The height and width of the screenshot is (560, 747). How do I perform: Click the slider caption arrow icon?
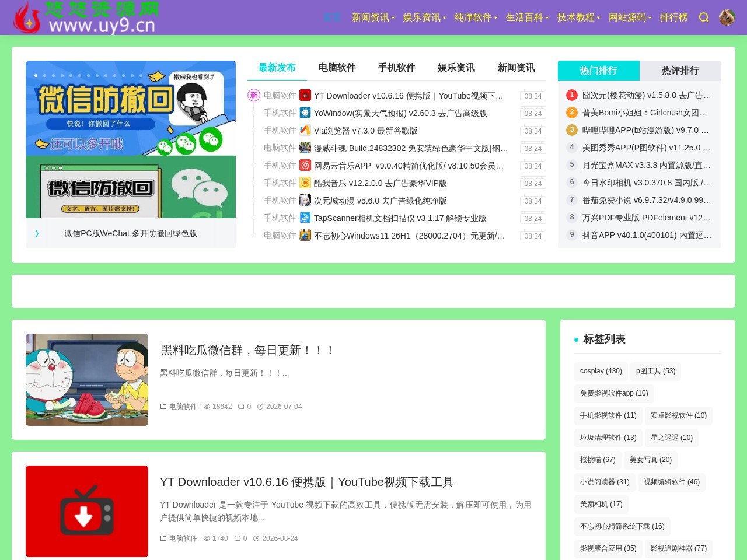[x=37, y=233]
